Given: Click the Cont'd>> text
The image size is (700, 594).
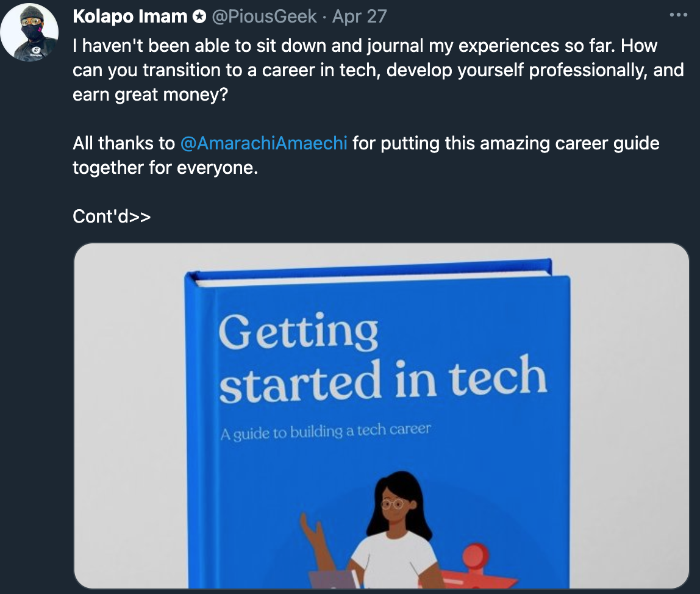Looking at the screenshot, I should click(x=112, y=216).
